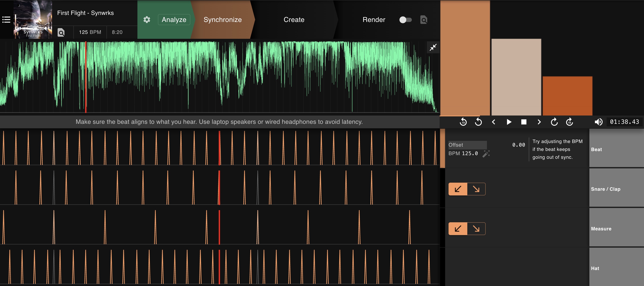Go to the Create step
The width and height of the screenshot is (644, 286).
click(294, 19)
